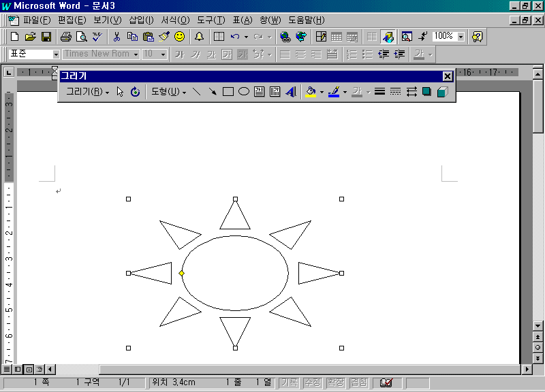Click the horizontal scrollbar right arrow
The image size is (545, 392).
click(x=527, y=369)
